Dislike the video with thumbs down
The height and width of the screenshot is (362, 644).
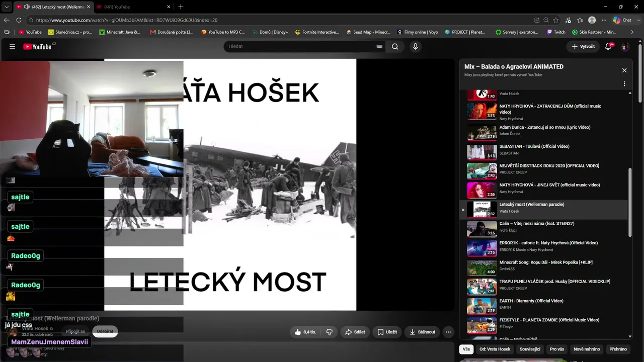[x=330, y=332]
